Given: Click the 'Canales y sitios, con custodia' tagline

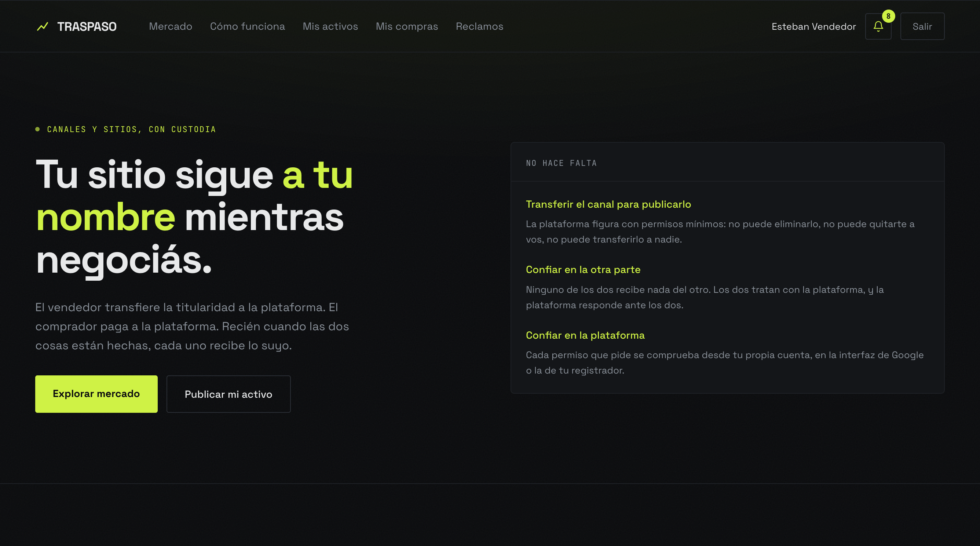Looking at the screenshot, I should 131,130.
